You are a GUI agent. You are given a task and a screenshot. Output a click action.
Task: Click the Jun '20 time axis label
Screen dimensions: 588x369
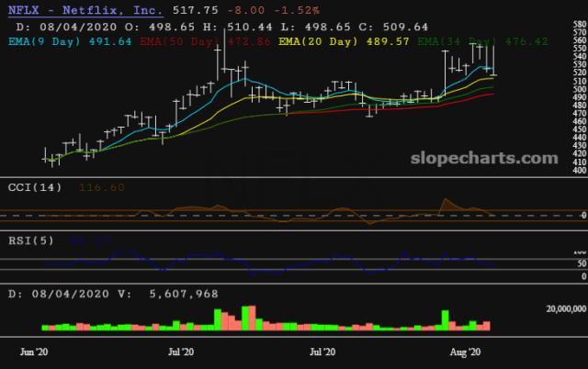click(x=34, y=352)
